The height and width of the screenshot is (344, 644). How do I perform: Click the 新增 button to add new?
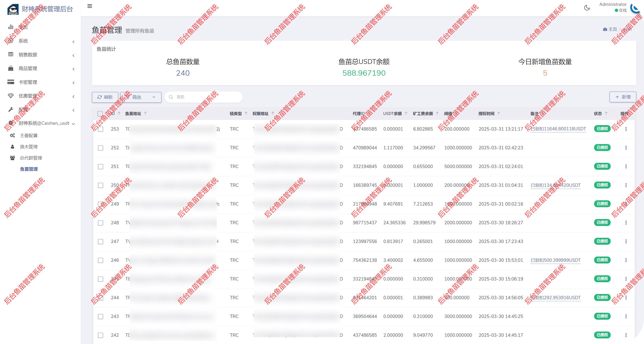623,97
